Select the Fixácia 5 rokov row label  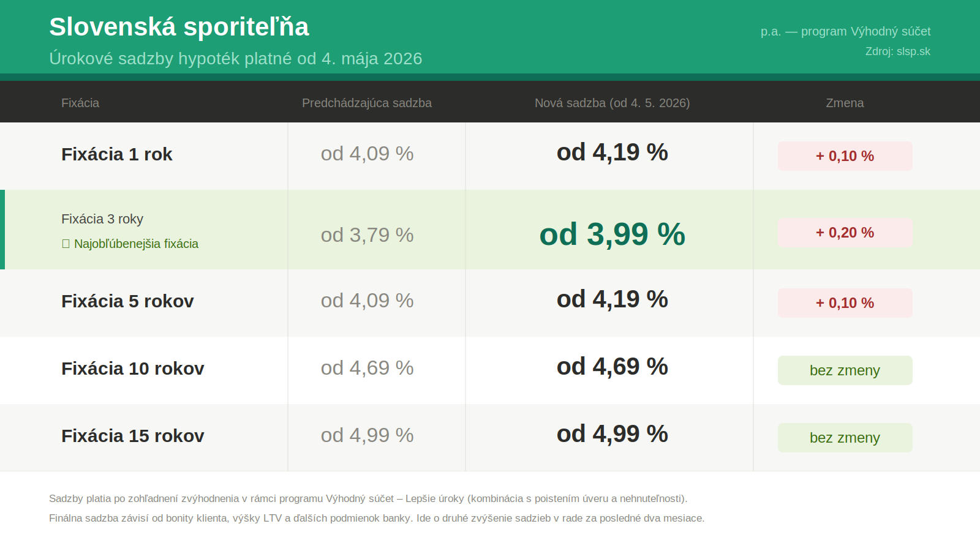[x=127, y=301]
